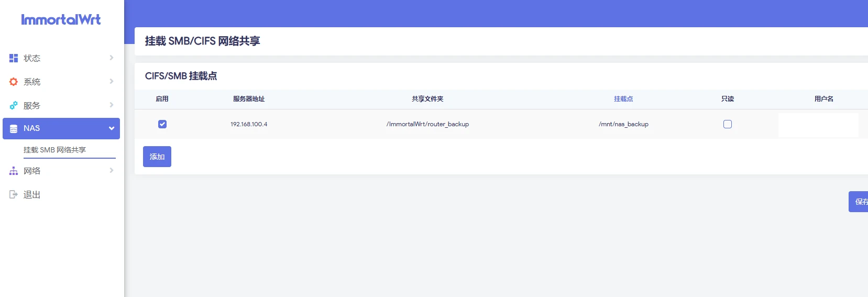Image resolution: width=868 pixels, height=297 pixels.
Task: Click the 用户名 input field
Action: coord(818,125)
